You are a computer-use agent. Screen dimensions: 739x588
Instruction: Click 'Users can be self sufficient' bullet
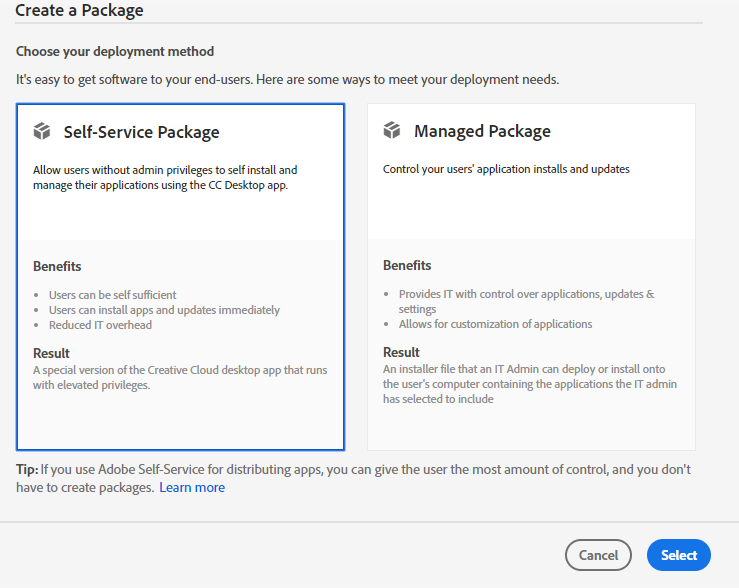tap(112, 295)
